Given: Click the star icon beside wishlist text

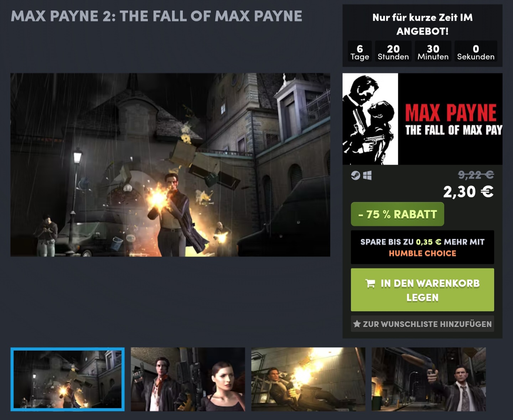Looking at the screenshot, I should point(357,324).
